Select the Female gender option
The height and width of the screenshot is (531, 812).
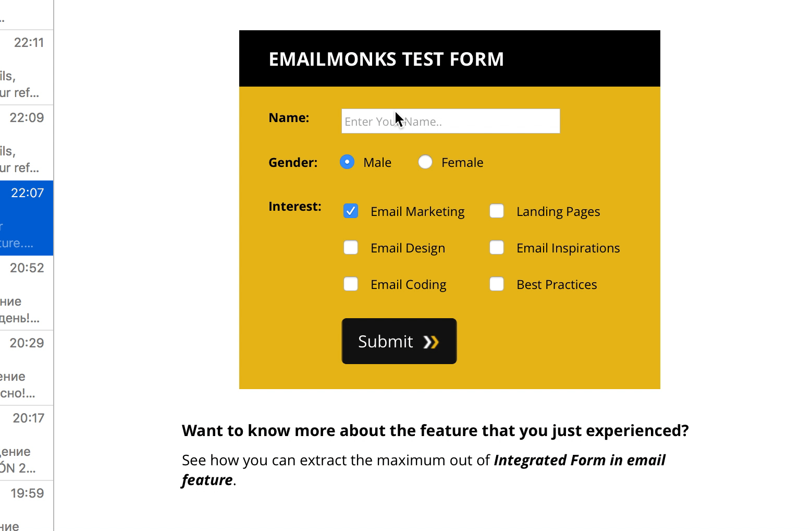click(x=425, y=162)
